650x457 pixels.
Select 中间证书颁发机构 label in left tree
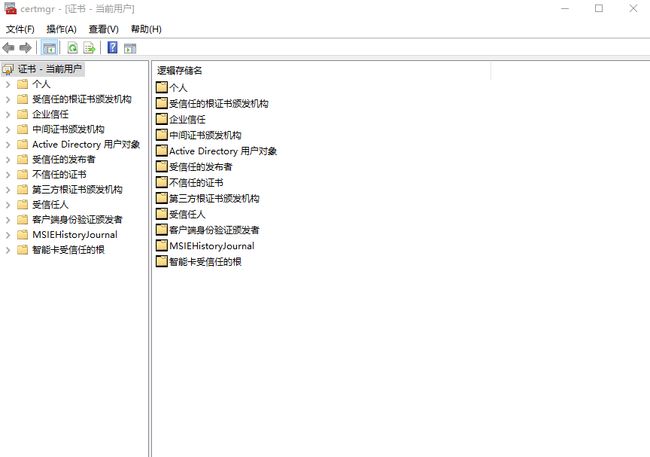68,129
